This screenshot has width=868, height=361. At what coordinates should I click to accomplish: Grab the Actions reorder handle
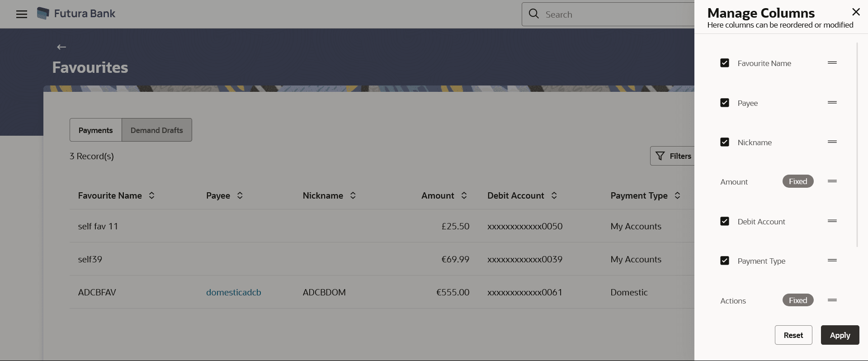(x=832, y=300)
